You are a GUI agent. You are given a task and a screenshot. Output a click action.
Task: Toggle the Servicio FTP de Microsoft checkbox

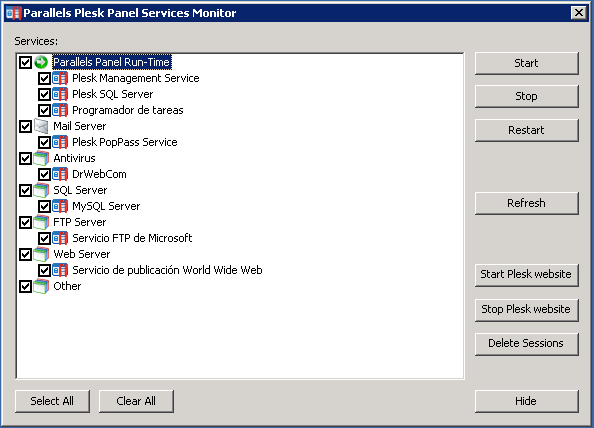click(x=44, y=238)
